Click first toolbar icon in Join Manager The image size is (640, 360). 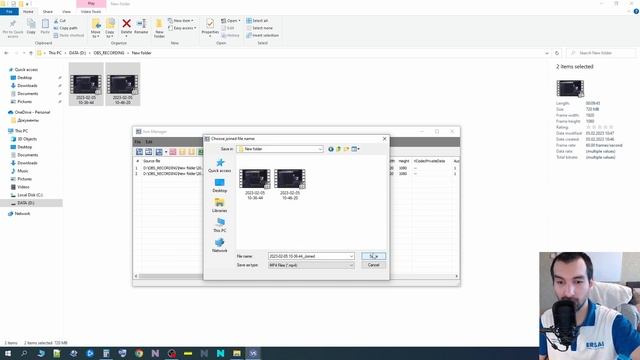tap(139, 152)
